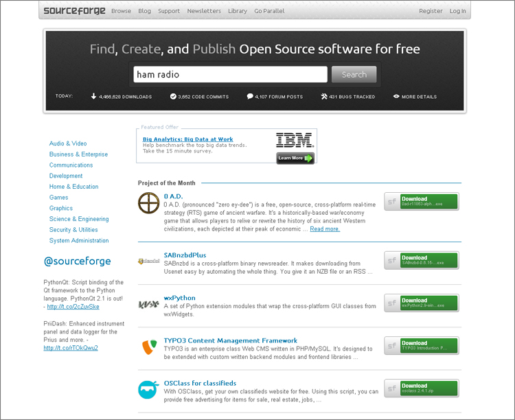Click the TYPO3 orange logo icon

click(x=148, y=347)
